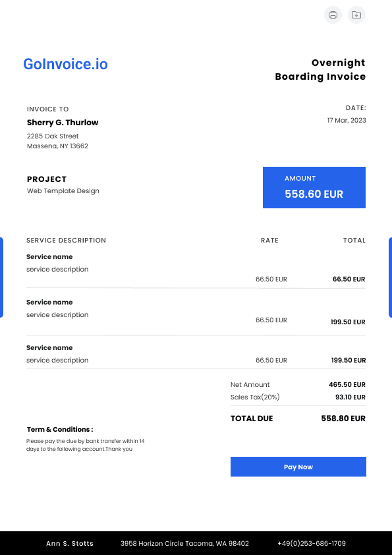Click the TOTAL DUE 558.80 EUR amount
The width and height of the screenshot is (392, 555).
point(343,419)
